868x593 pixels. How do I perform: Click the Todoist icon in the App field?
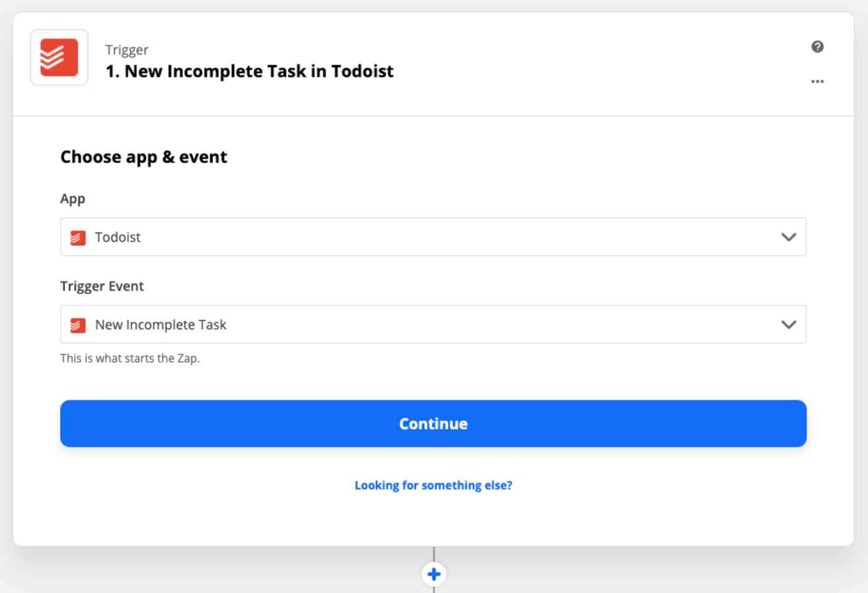pyautogui.click(x=78, y=237)
